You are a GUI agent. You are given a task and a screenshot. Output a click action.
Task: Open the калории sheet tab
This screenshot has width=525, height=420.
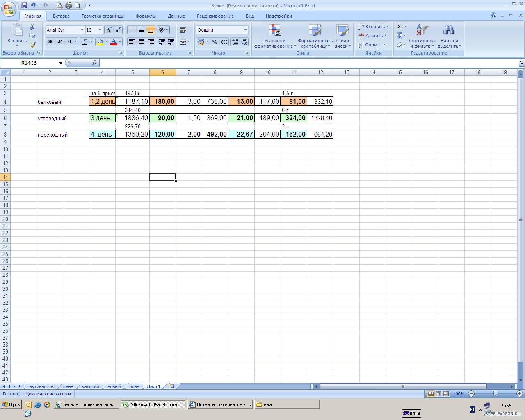coord(90,386)
